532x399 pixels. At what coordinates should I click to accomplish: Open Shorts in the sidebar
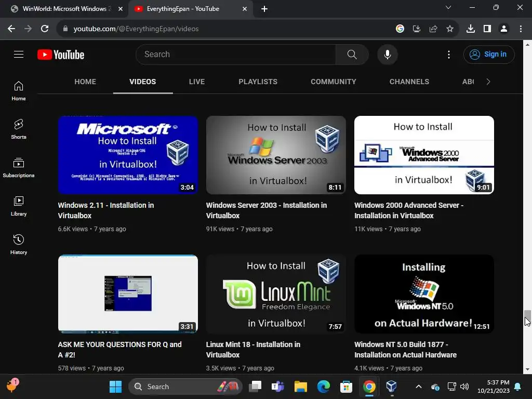click(x=19, y=129)
